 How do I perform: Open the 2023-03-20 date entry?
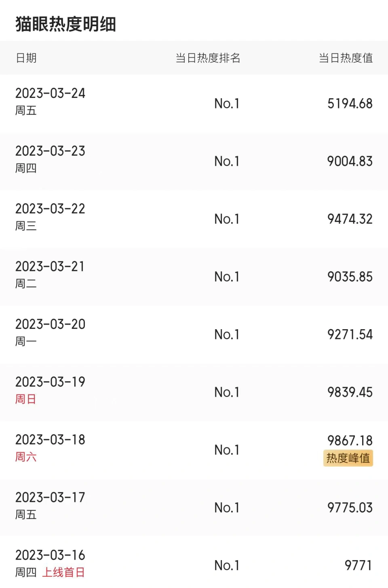click(50, 324)
